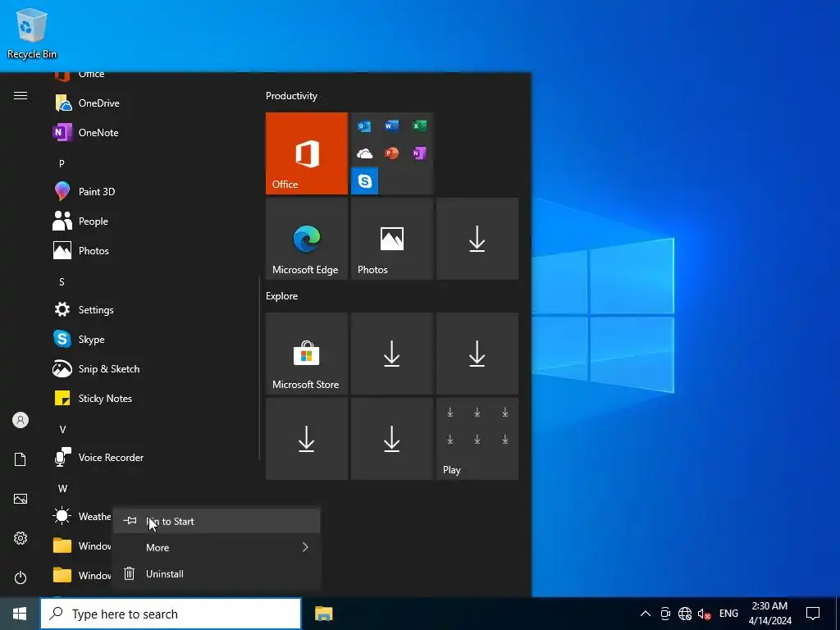
Task: Open File Explorer from the taskbar
Action: 323,614
